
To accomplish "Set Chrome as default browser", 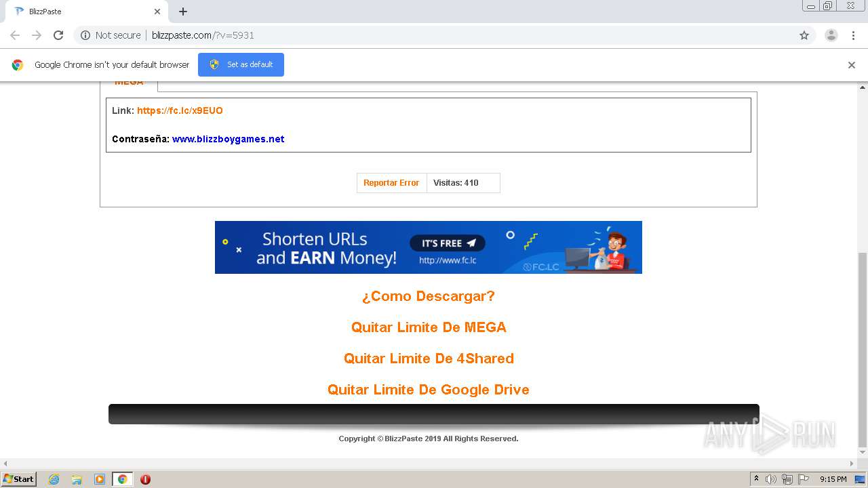I will click(241, 64).
